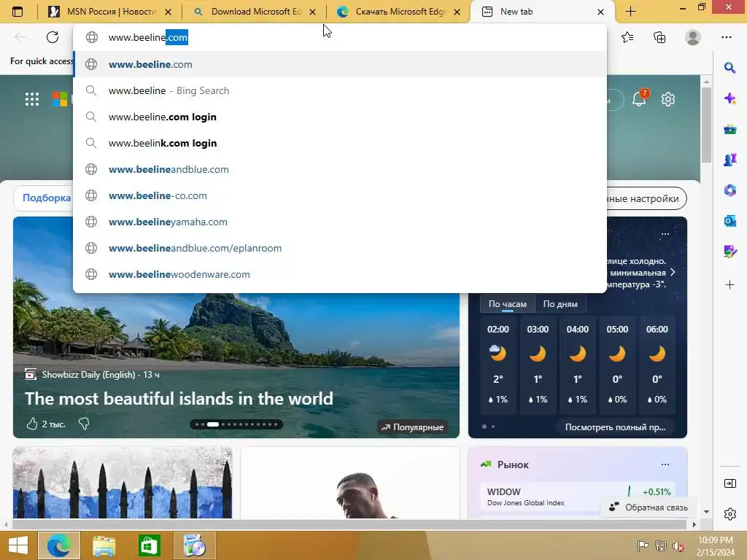The width and height of the screenshot is (747, 560).
Task: Click the profile avatar icon
Action: (693, 37)
